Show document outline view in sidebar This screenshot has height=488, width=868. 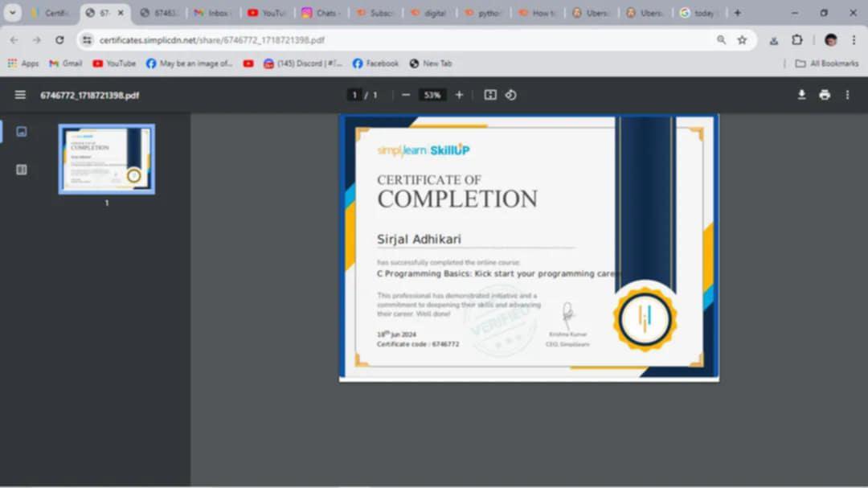22,170
